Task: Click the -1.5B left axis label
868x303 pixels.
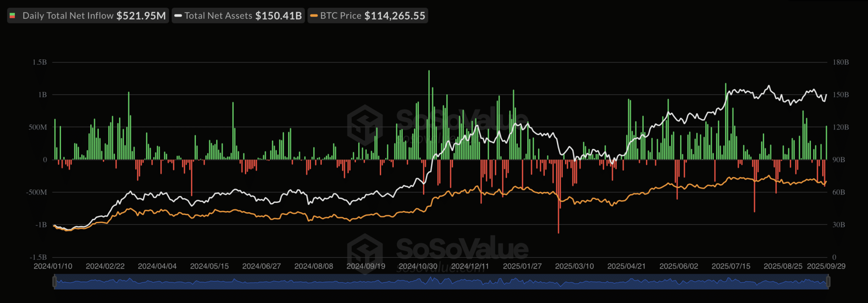Action: tap(38, 257)
